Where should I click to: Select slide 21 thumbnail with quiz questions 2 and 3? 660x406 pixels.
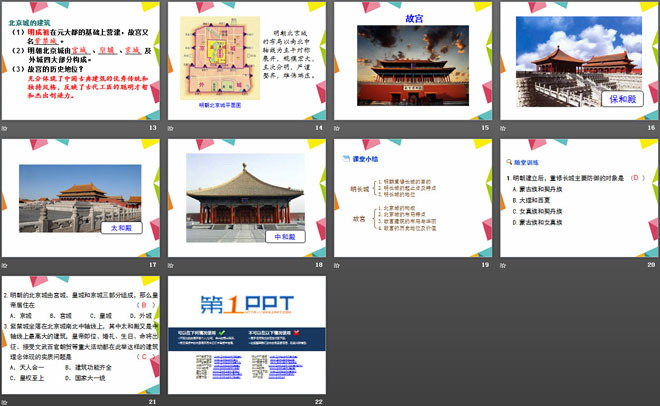click(81, 335)
